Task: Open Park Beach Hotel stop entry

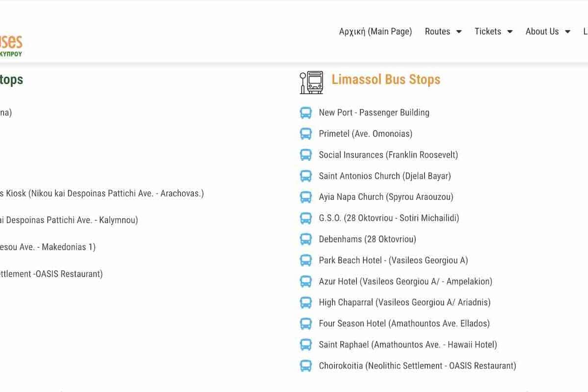Action: 393,260
